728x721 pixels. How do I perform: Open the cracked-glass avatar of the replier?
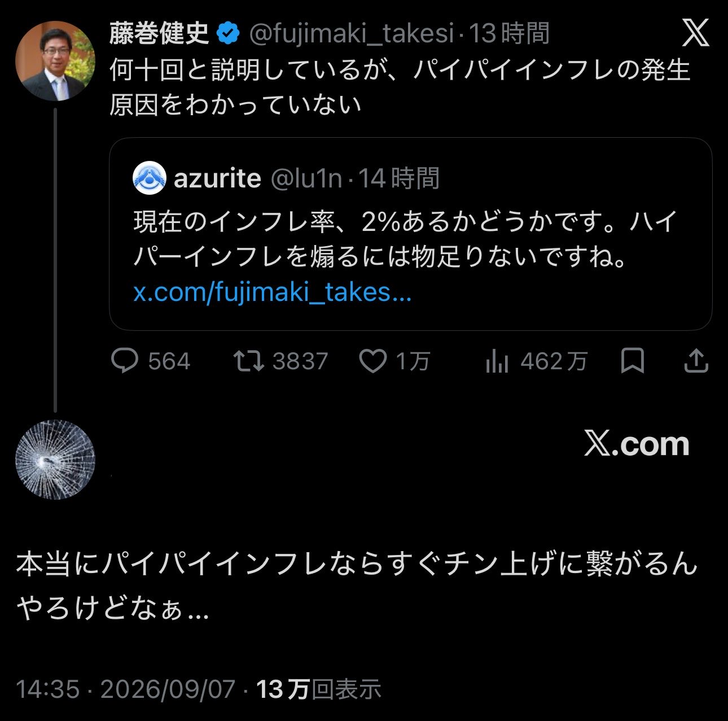click(x=55, y=460)
